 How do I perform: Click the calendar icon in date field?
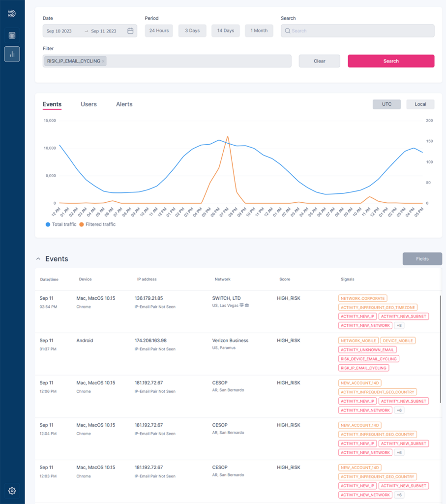point(130,31)
